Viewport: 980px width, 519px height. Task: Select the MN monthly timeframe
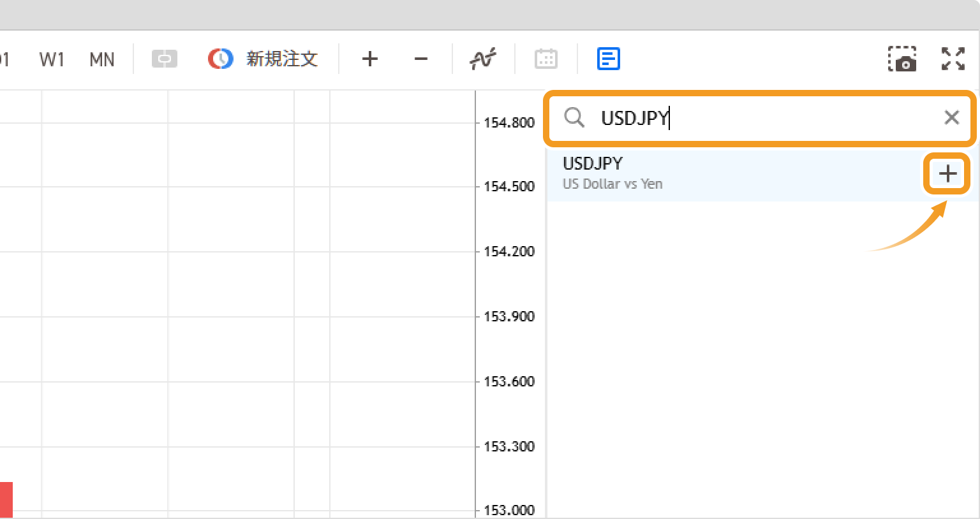tap(102, 60)
